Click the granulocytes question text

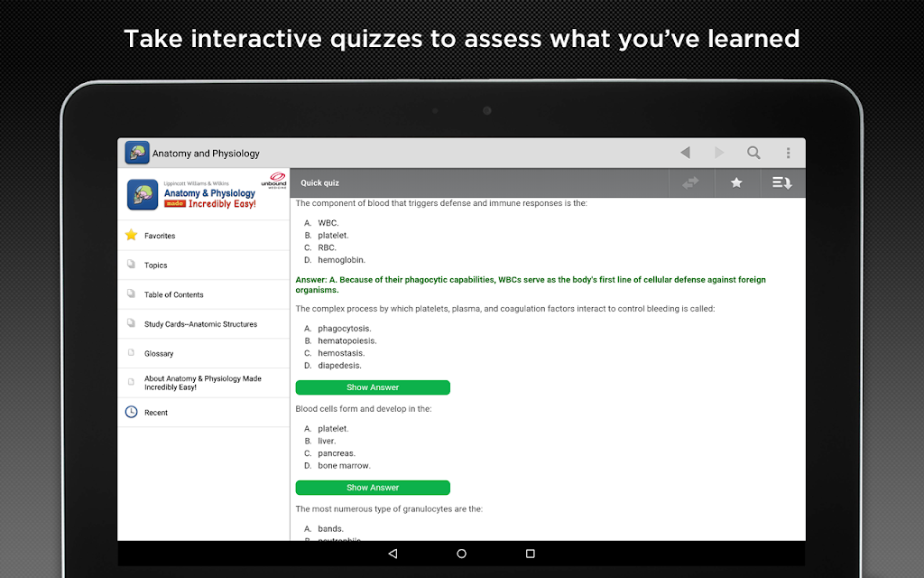[x=389, y=509]
